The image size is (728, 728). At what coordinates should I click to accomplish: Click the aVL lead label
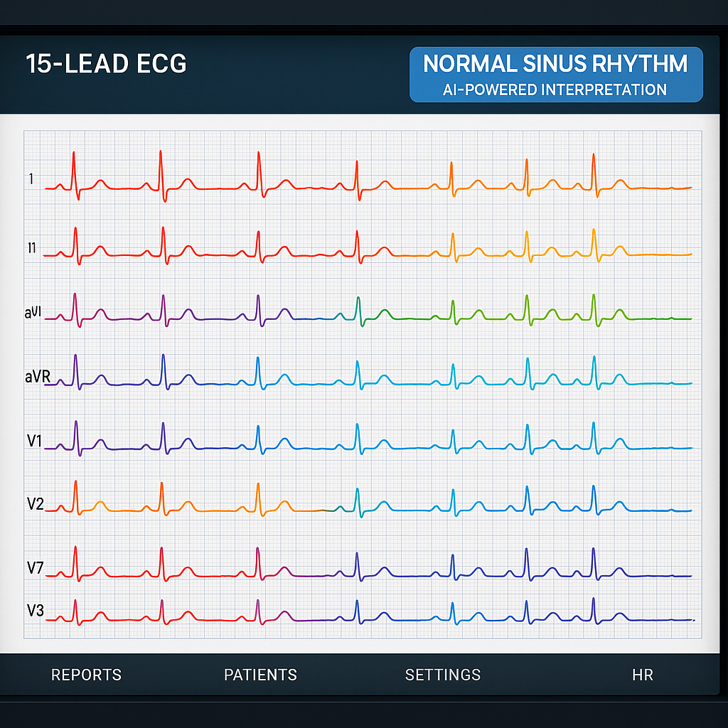pos(33,311)
